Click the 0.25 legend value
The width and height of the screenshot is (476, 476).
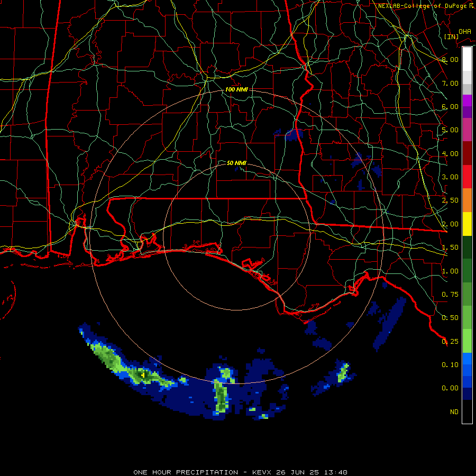click(450, 342)
